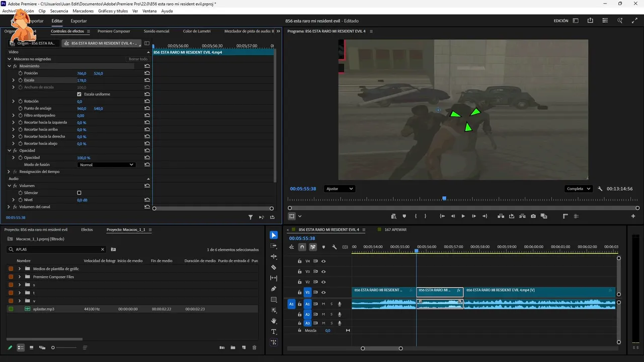
Task: Toggle animation stopwatch for Posición
Action: (x=21, y=73)
